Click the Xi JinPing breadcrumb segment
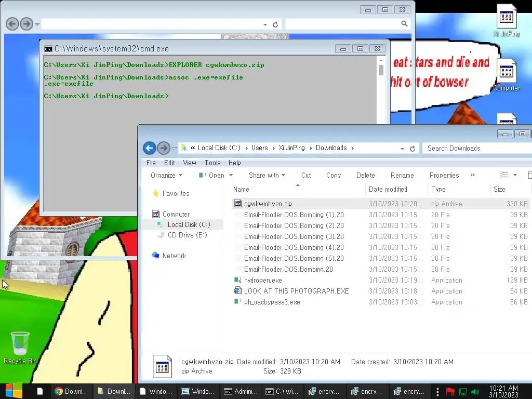The width and height of the screenshot is (532, 399). pyautogui.click(x=291, y=148)
